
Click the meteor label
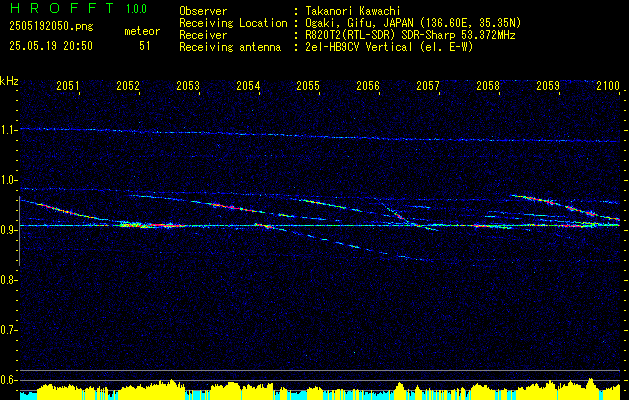pyautogui.click(x=142, y=31)
